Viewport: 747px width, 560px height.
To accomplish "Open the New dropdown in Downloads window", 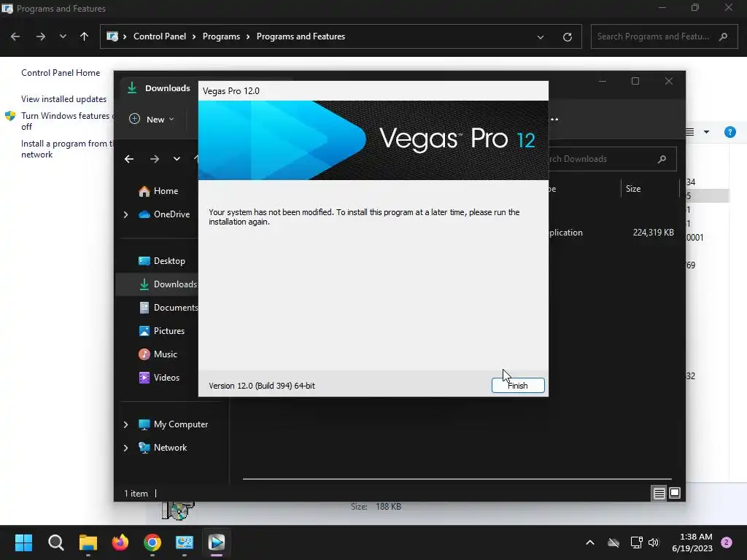I will pos(152,119).
